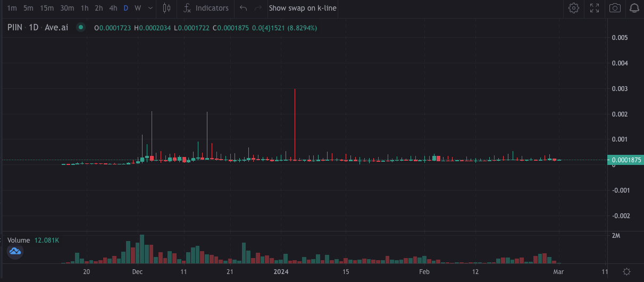This screenshot has width=644, height=282.
Task: Open time axis settings gear at bottom right
Action: tap(626, 272)
